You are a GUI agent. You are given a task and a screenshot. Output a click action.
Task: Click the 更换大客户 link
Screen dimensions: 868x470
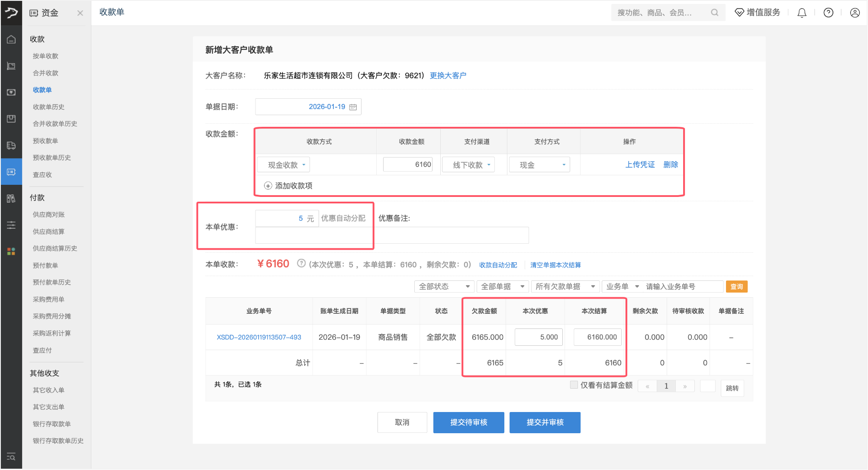click(448, 76)
